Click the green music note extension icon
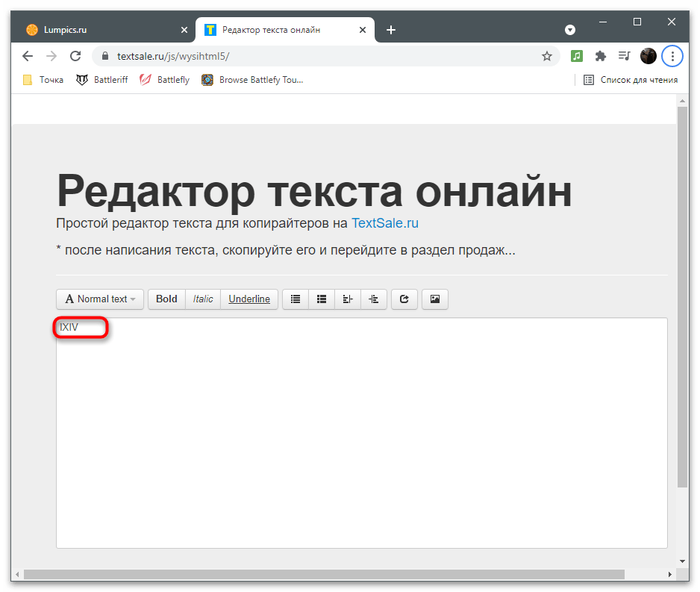The height and width of the screenshot is (592, 700). point(576,56)
